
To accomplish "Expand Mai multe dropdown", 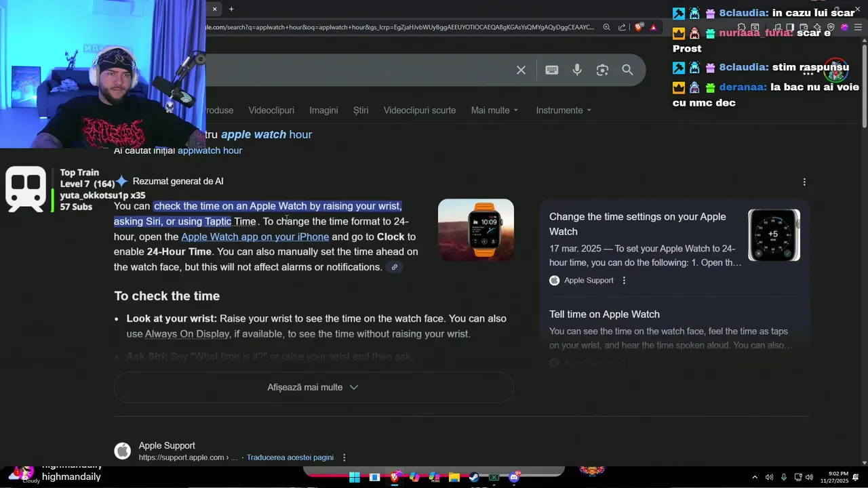I will pyautogui.click(x=494, y=110).
